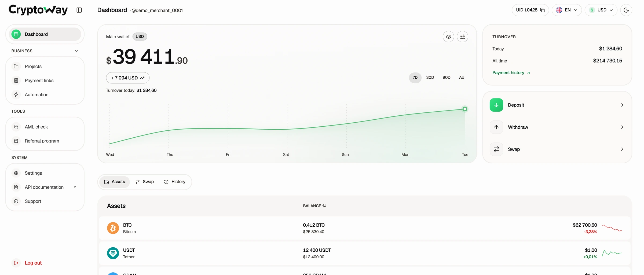Click the USD badge beside Main wallet

click(x=140, y=36)
